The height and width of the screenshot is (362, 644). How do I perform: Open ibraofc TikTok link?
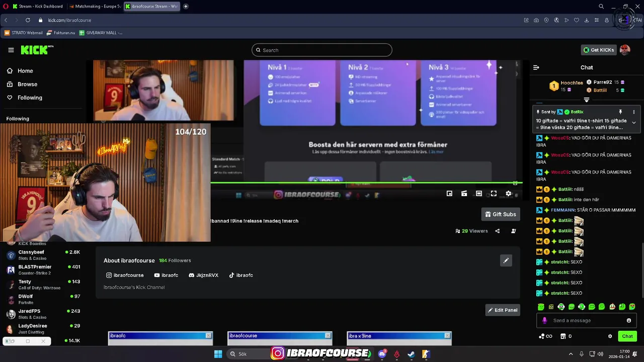point(241,275)
